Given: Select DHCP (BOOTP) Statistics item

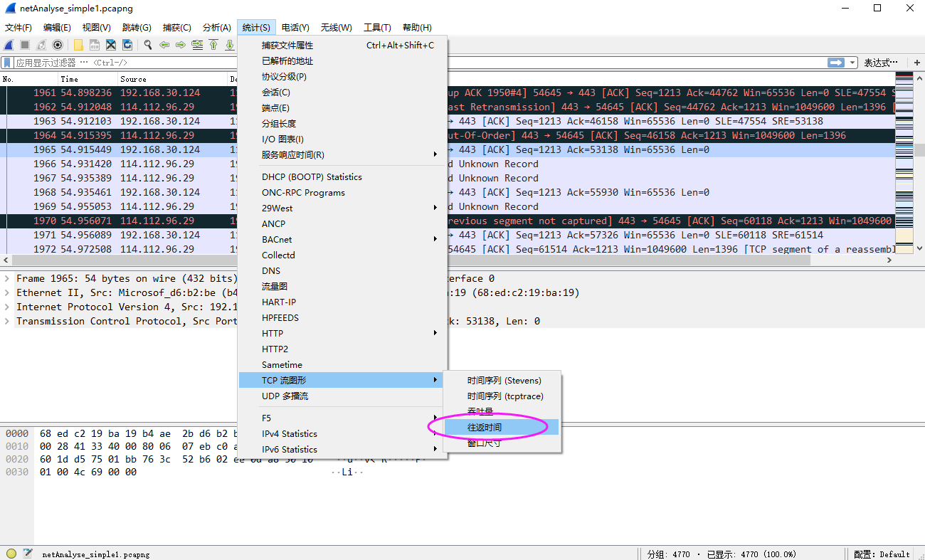Looking at the screenshot, I should (x=343, y=176).
